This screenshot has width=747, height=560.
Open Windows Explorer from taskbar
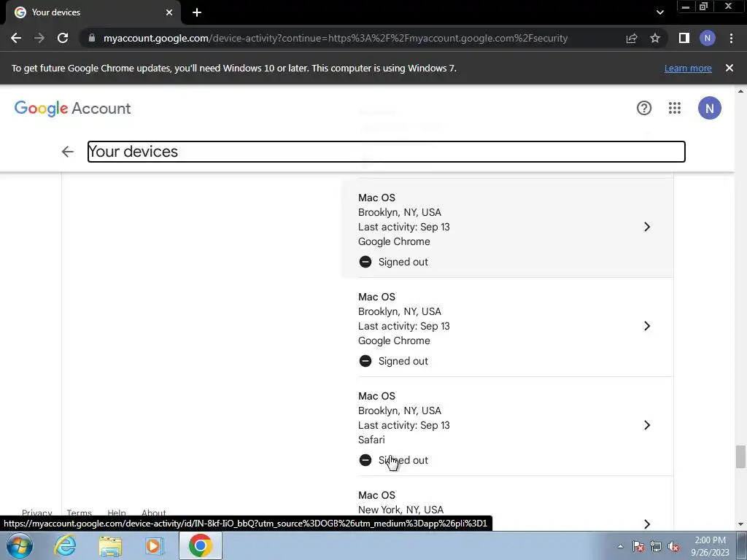(x=110, y=546)
